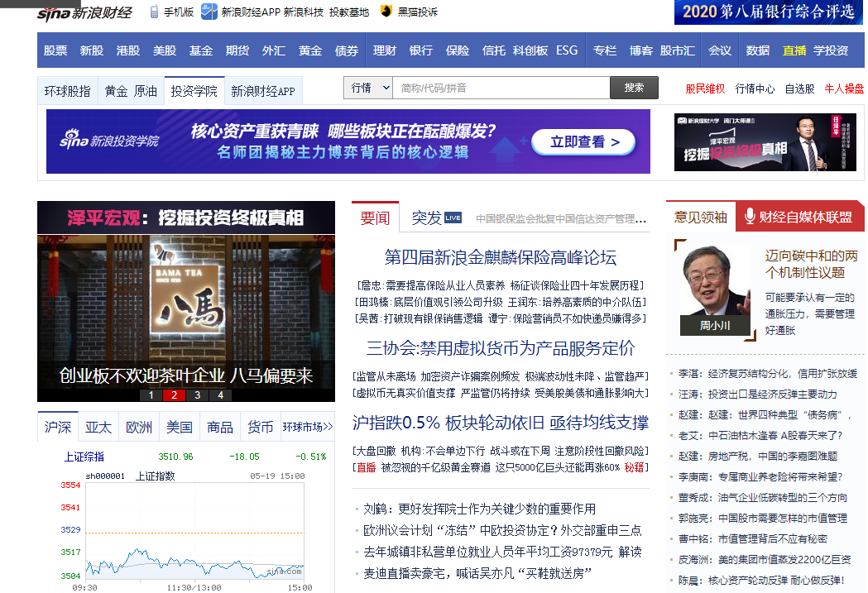Open 李湛 article on 经济复苏结构分化
The image size is (868, 593).
(768, 373)
